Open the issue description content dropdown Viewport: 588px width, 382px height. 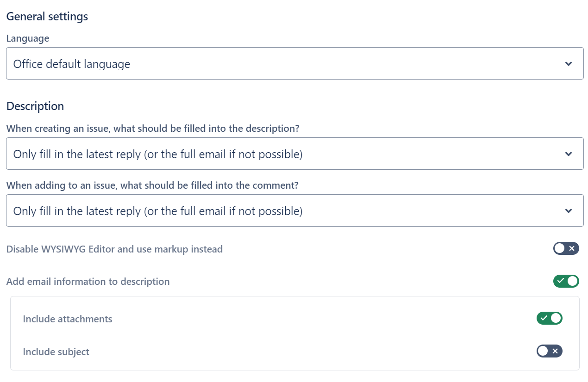pyautogui.click(x=294, y=154)
